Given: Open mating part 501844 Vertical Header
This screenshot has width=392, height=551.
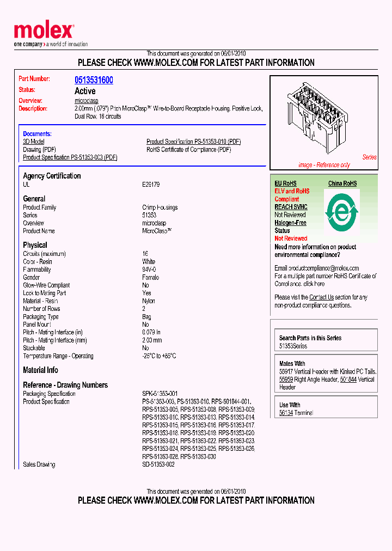Looking at the screenshot, I should coord(348,379).
